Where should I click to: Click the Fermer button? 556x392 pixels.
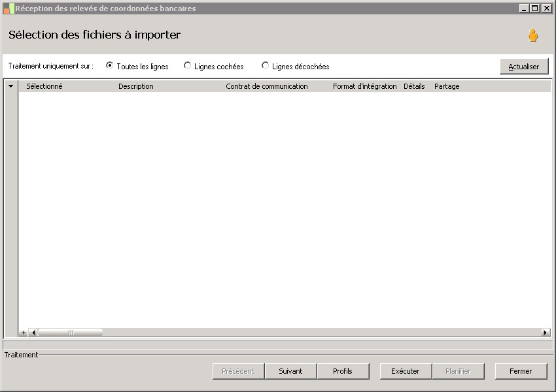click(x=521, y=371)
